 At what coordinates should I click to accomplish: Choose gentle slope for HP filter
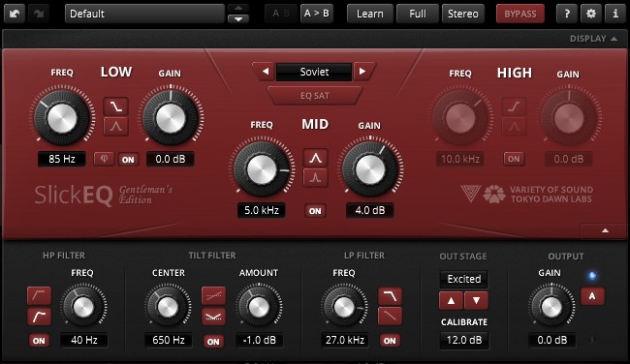click(x=39, y=296)
